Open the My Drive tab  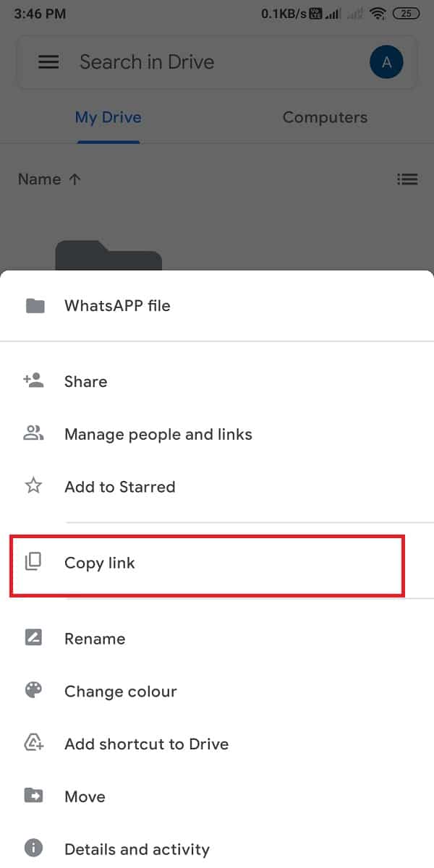(x=108, y=117)
